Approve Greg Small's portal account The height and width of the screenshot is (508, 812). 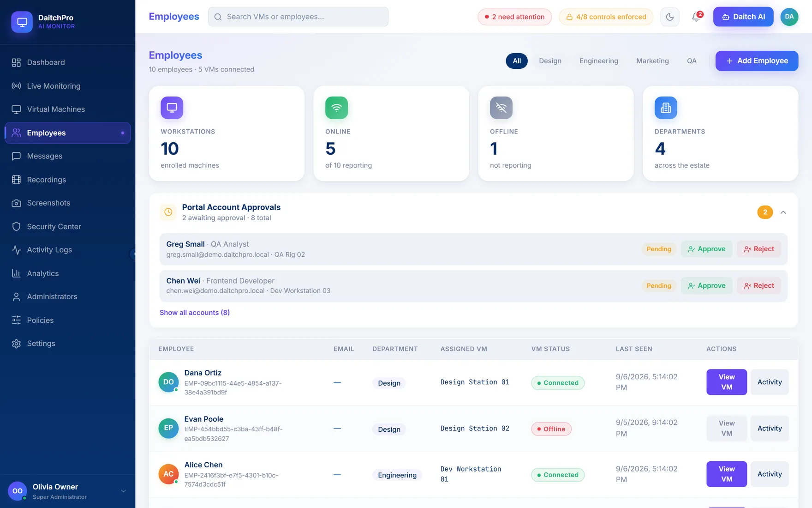click(x=706, y=249)
